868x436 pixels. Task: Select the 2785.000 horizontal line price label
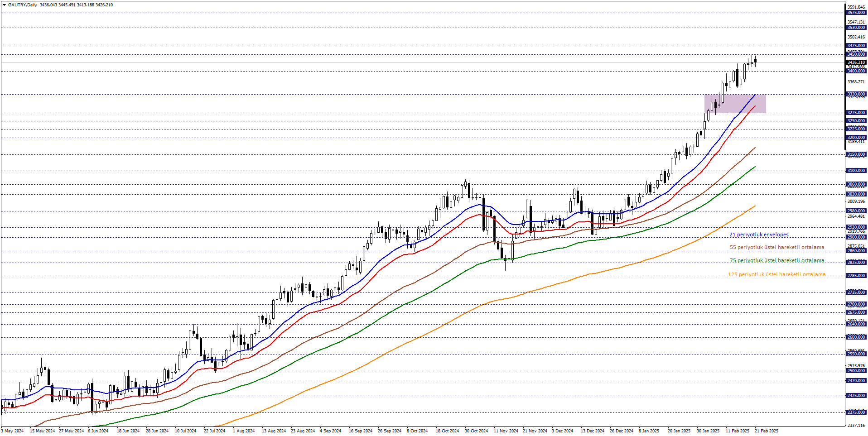[856, 276]
